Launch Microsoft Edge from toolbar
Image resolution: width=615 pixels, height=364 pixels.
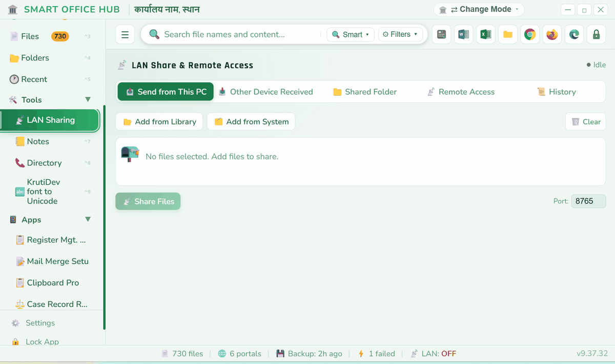(574, 34)
